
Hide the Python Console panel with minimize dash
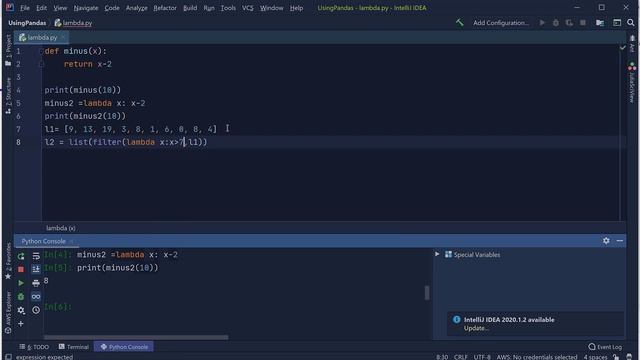(x=620, y=241)
